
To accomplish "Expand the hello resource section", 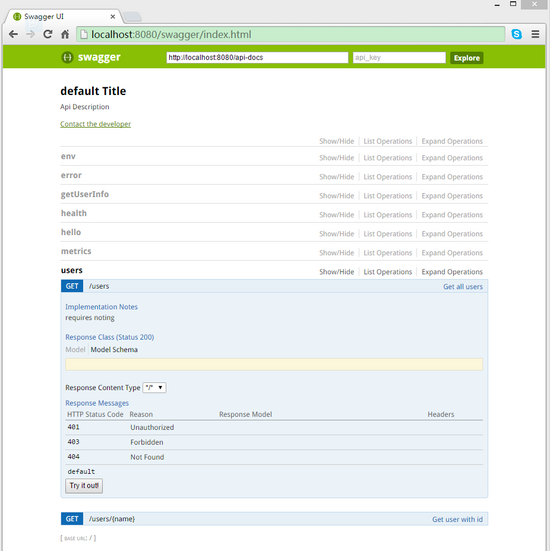I will (x=71, y=232).
